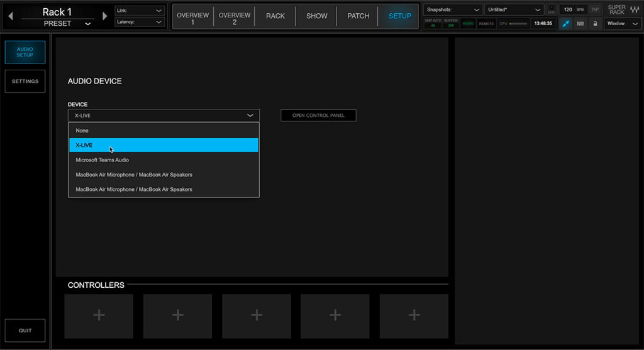The image size is (644, 350).
Task: Go to the next rack using right arrow
Action: 104,16
